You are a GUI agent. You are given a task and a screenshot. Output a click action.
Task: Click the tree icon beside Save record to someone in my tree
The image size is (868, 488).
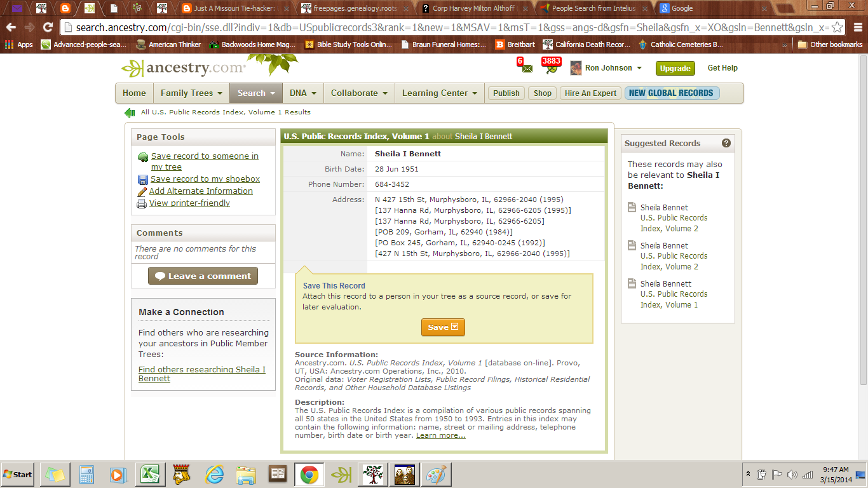(143, 156)
